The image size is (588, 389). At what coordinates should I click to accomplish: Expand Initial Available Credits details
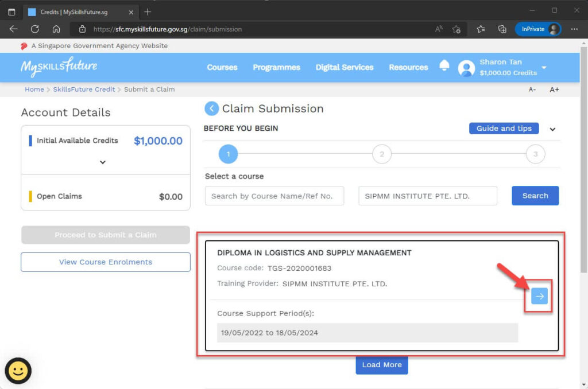[x=103, y=162]
